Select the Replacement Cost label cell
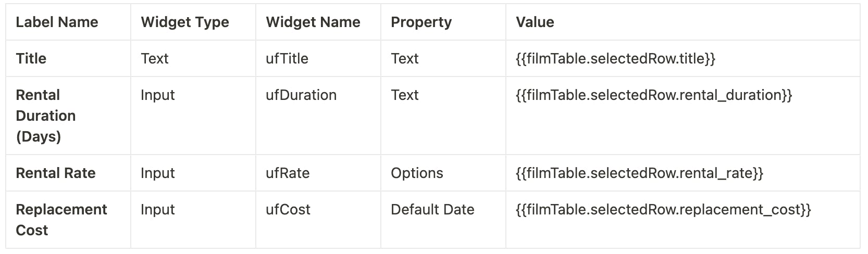 tap(61, 220)
